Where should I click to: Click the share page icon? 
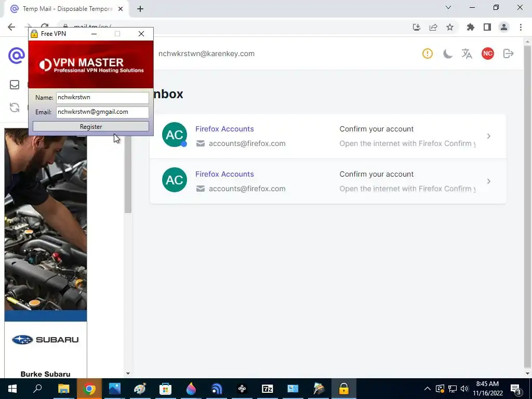[433, 27]
